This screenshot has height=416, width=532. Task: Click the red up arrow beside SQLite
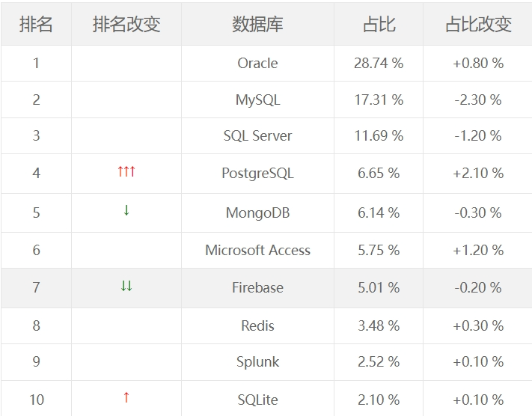tap(126, 397)
